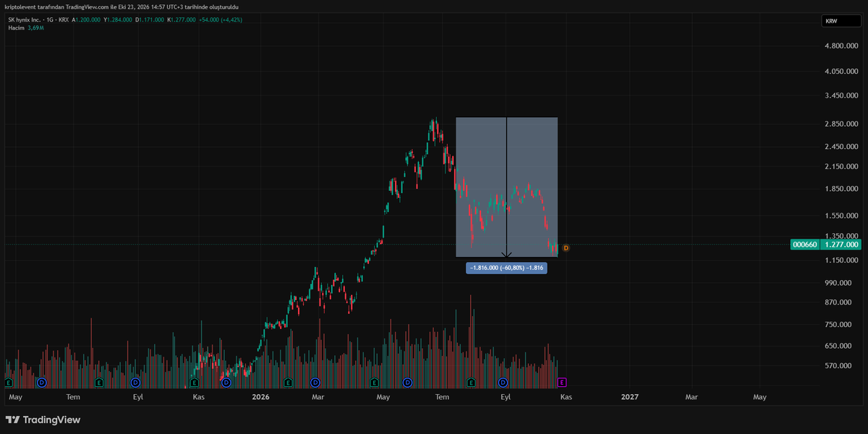Click the D marker above the 2025 Eyl label
The image size is (868, 434).
135,382
